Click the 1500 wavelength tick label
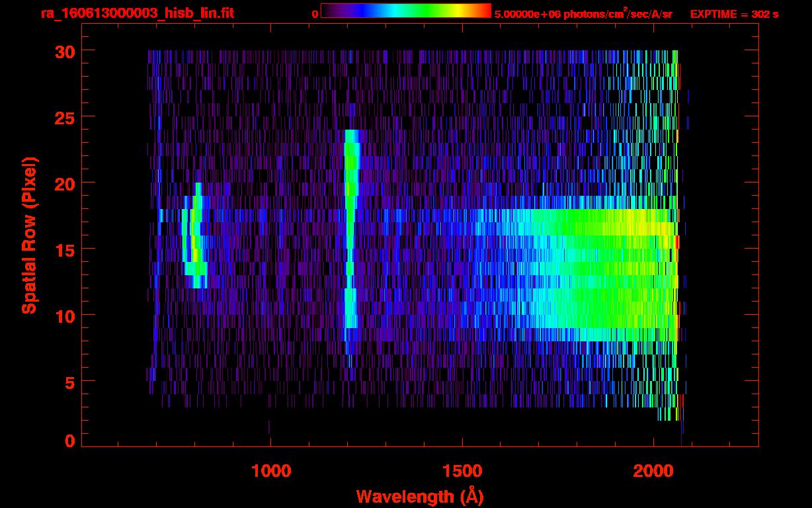Image resolution: width=812 pixels, height=508 pixels. (462, 470)
